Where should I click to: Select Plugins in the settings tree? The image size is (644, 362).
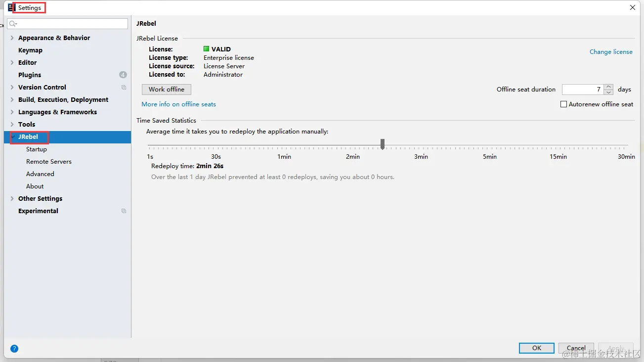tap(30, 75)
